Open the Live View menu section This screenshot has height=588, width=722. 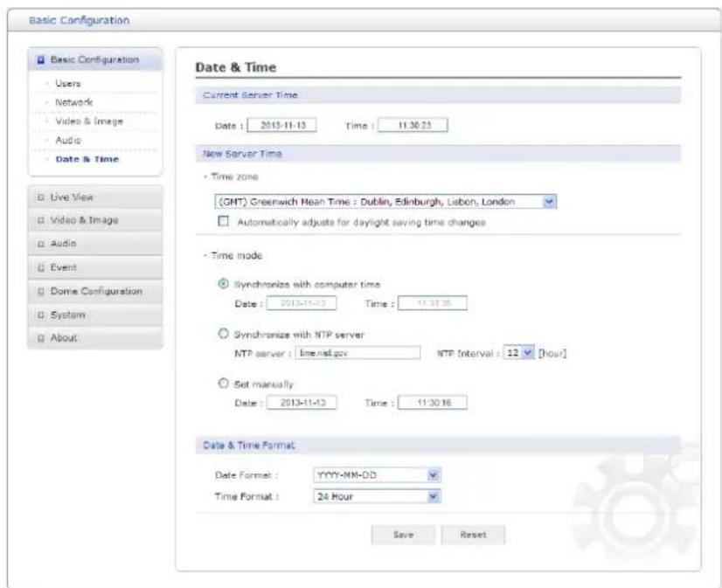(95, 197)
